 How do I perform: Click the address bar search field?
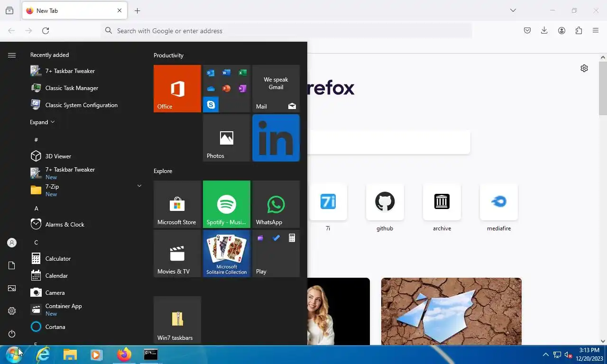[286, 30]
